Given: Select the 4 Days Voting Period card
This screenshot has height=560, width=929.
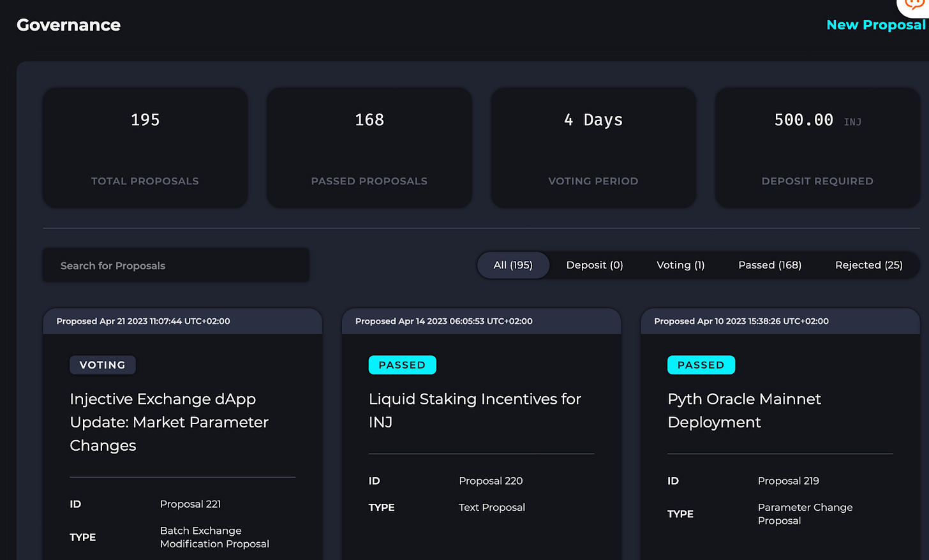Looking at the screenshot, I should tap(593, 148).
